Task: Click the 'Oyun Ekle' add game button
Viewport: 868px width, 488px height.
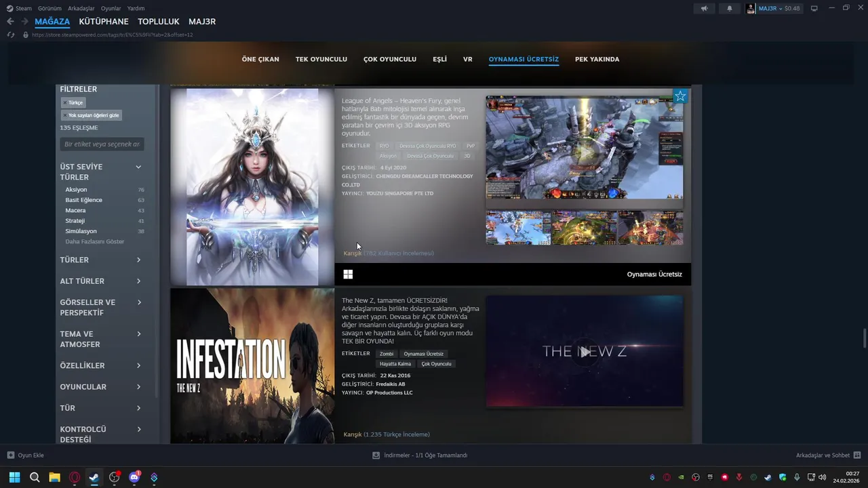Action: 25,455
